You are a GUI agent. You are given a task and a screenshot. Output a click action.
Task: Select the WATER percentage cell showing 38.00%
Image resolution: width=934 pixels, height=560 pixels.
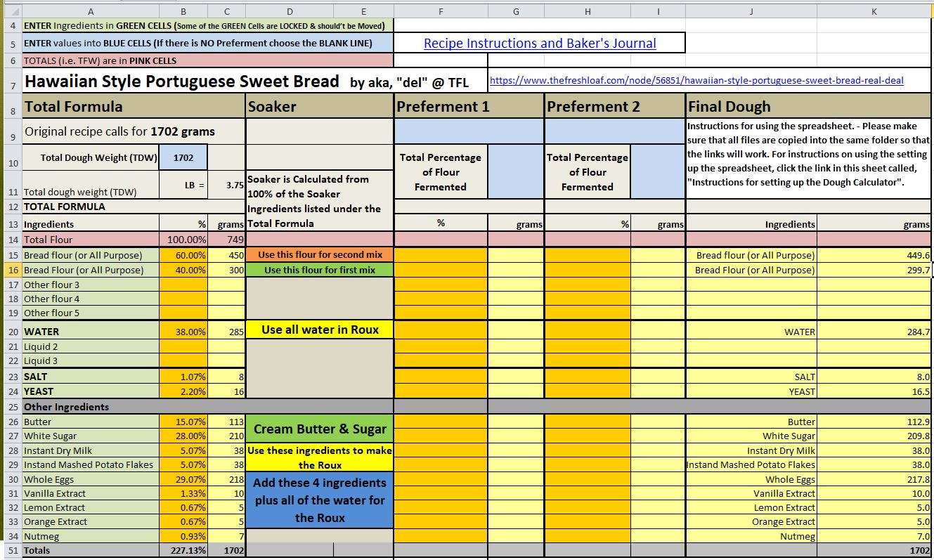[183, 332]
